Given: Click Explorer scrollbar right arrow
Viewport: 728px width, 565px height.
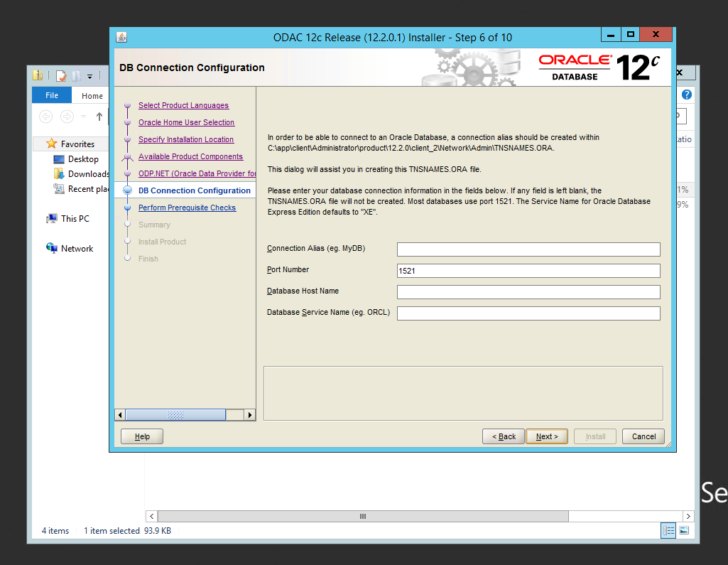Looking at the screenshot, I should coord(688,516).
